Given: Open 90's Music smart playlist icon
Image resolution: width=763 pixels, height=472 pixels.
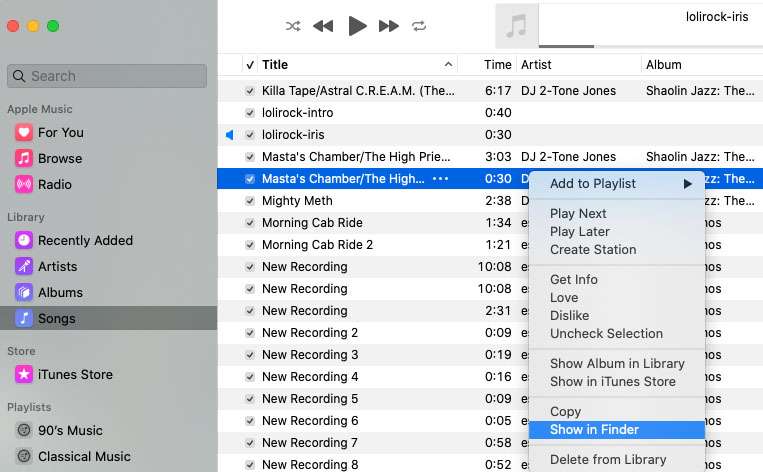Looking at the screenshot, I should (24, 430).
